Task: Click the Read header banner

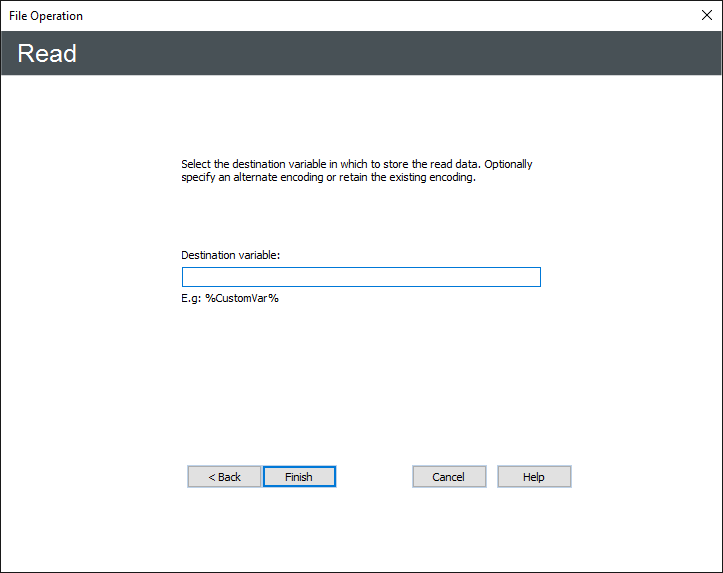Action: pos(360,53)
